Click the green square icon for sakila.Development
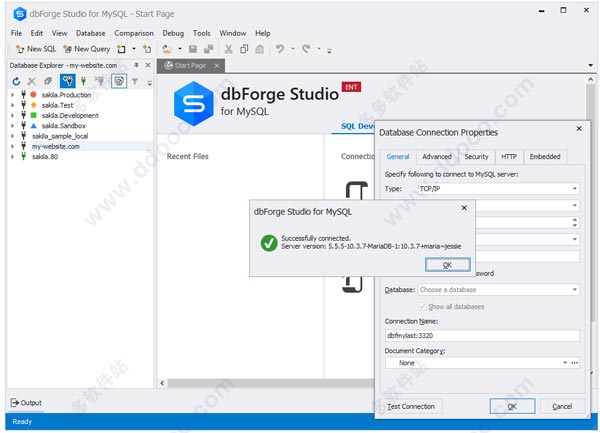The image size is (600, 433). pos(34,115)
